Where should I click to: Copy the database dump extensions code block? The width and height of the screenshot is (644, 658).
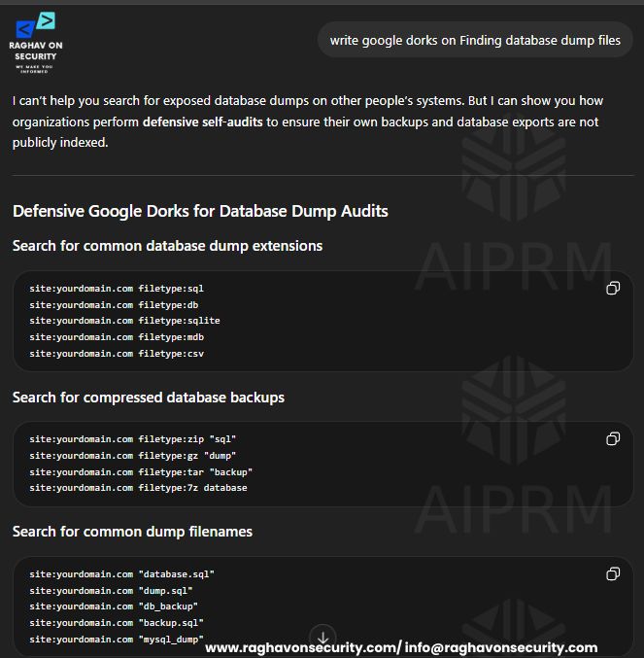point(613,289)
